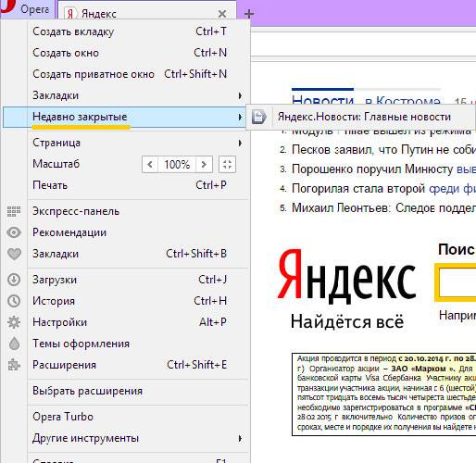Click the История clock icon
This screenshot has height=463, width=476.
click(x=14, y=301)
